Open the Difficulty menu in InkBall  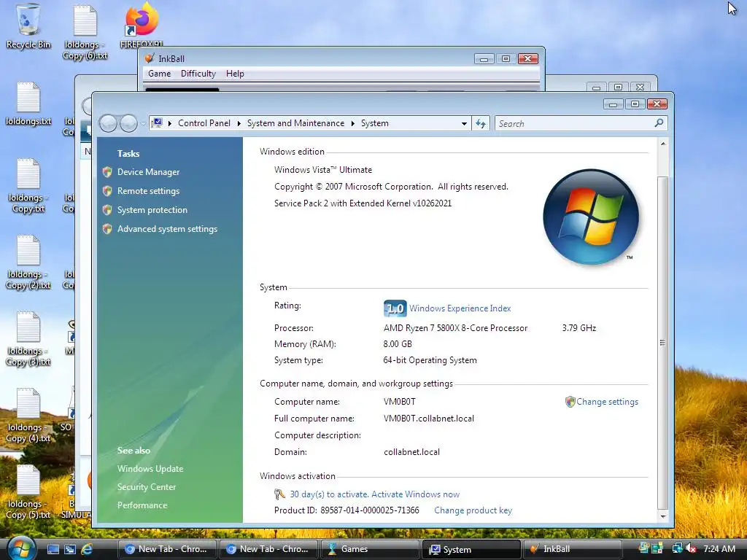click(x=198, y=74)
